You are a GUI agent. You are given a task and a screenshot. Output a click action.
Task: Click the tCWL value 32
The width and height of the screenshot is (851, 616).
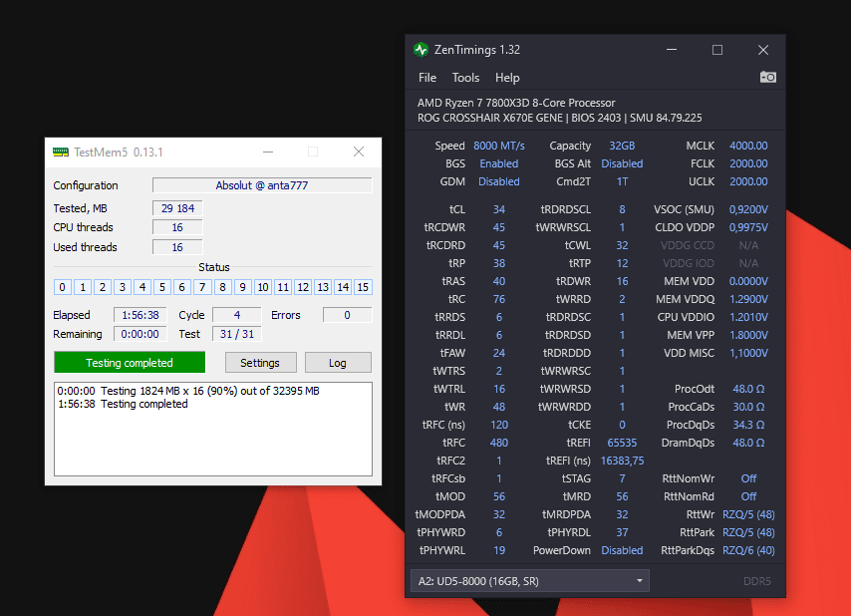(x=622, y=245)
